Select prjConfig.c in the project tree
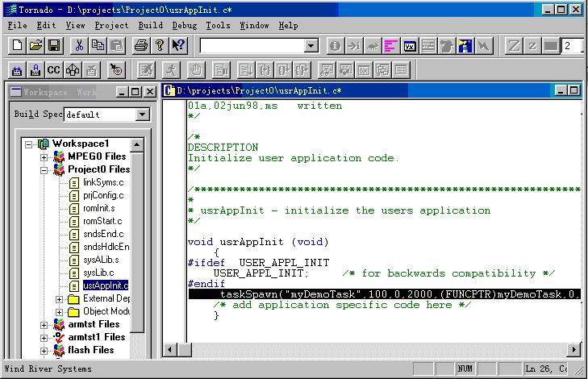 103,195
